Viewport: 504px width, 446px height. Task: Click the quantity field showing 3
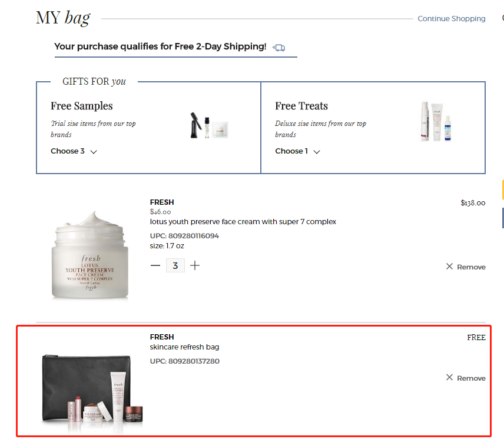point(175,265)
